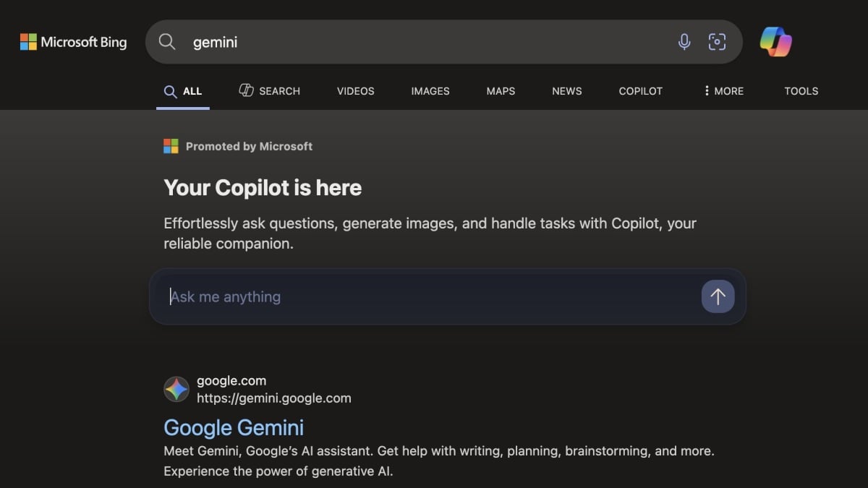
Task: Open the Google Gemini result link
Action: pos(234,427)
